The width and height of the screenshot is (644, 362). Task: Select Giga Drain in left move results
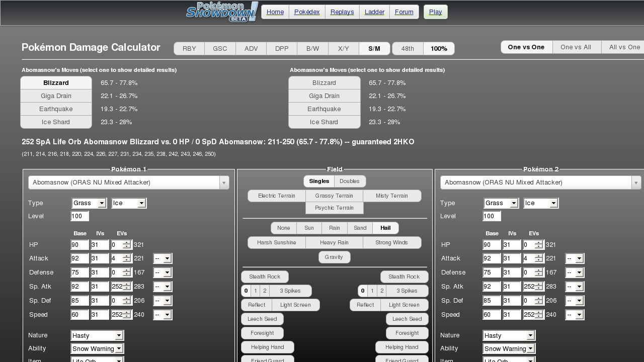(56, 96)
